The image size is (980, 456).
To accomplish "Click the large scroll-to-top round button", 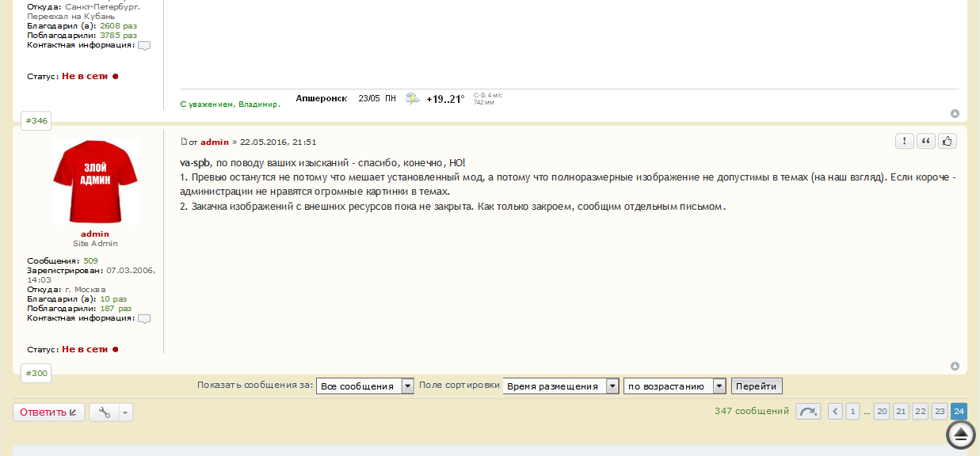I will click(961, 434).
